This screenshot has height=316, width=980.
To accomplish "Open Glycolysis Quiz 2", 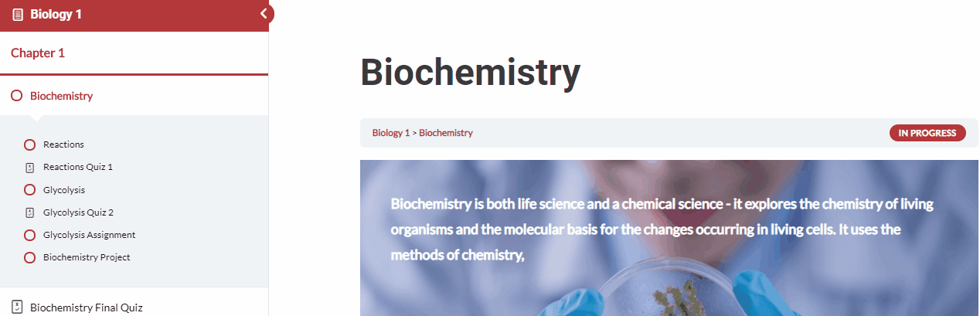I will (78, 212).
